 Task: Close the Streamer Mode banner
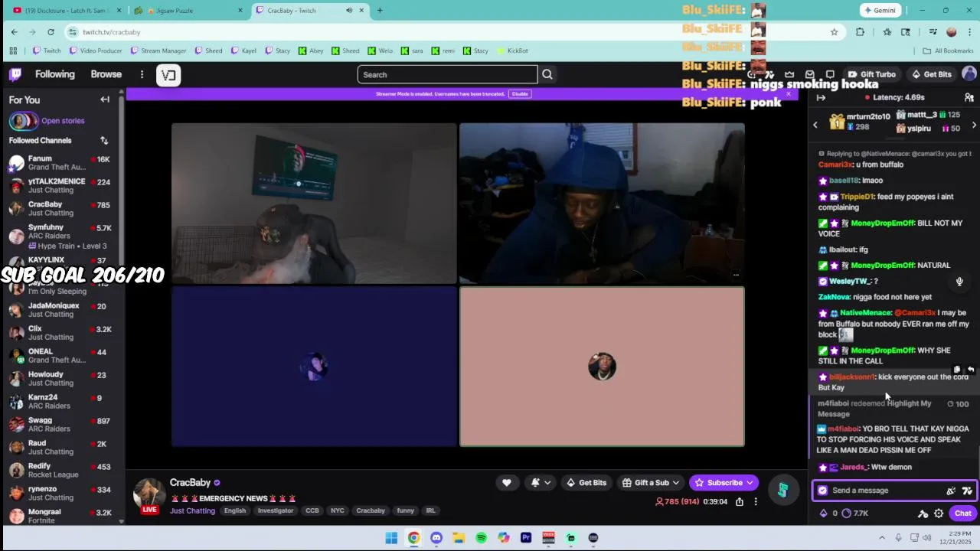click(x=789, y=93)
